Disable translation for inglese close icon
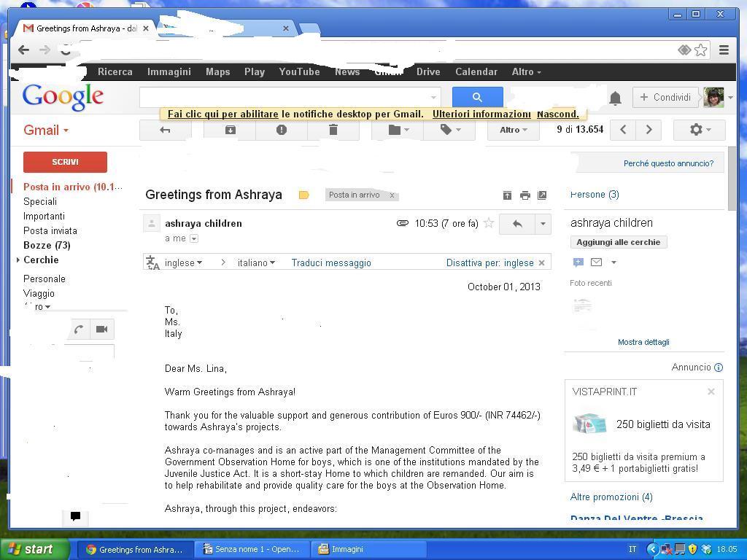747x560 pixels. pos(541,262)
